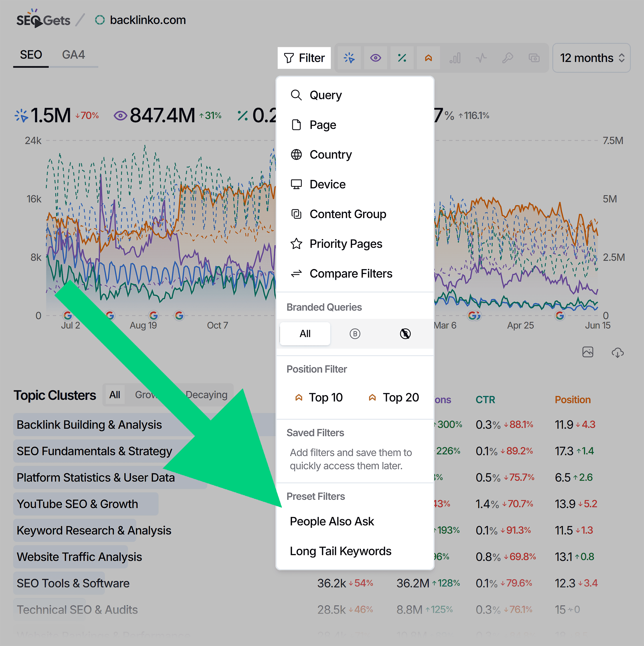Click the globe icon beside Country
Viewport: 644px width, 646px height.
pyautogui.click(x=296, y=155)
